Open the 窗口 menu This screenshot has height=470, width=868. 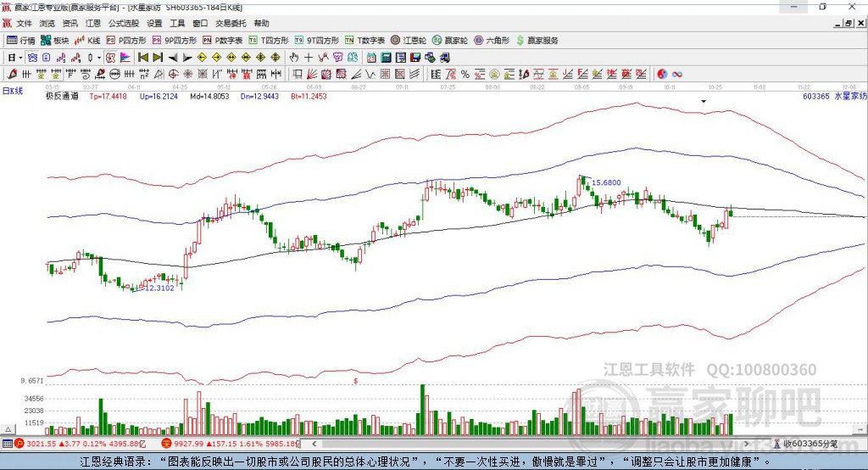click(x=200, y=23)
